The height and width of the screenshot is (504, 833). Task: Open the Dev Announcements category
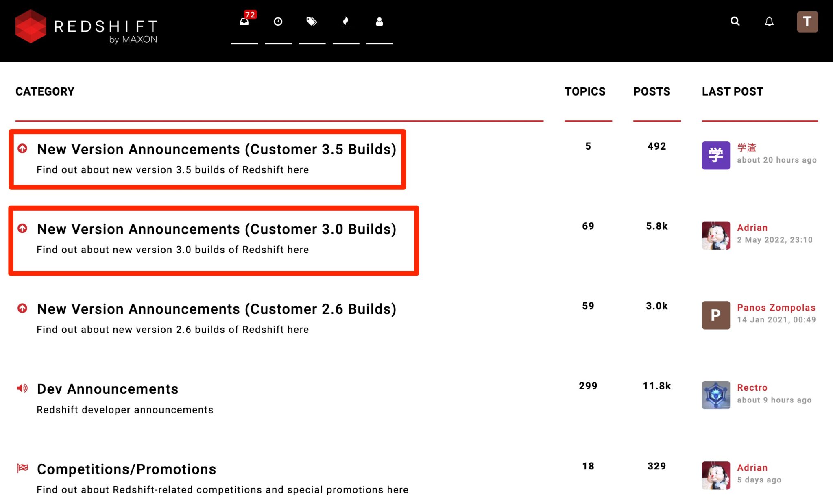(107, 389)
